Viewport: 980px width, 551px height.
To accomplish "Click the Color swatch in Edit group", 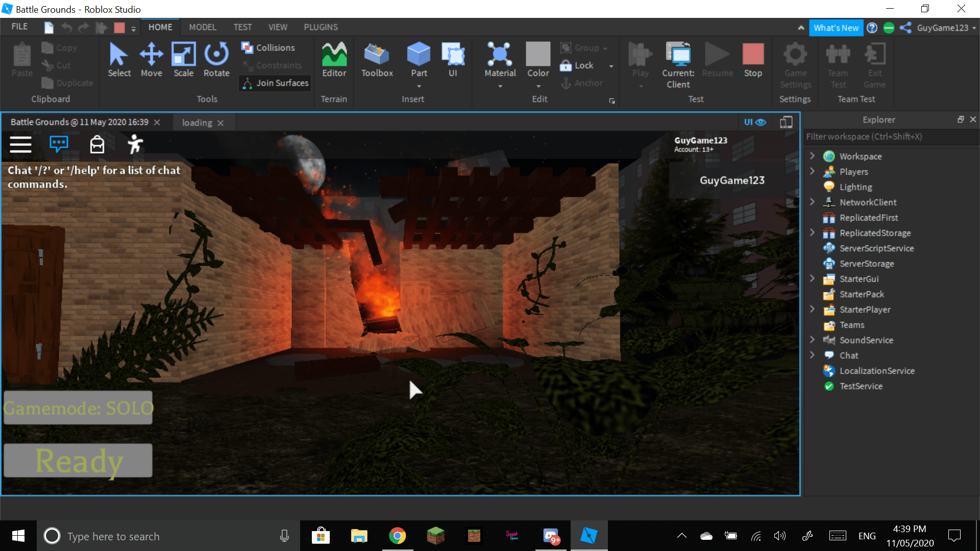I will [538, 54].
